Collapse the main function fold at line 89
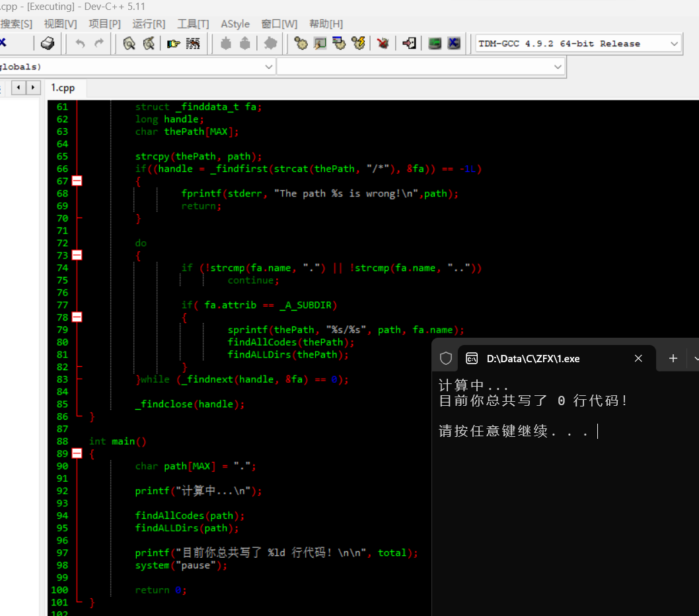The image size is (699, 616). (77, 453)
